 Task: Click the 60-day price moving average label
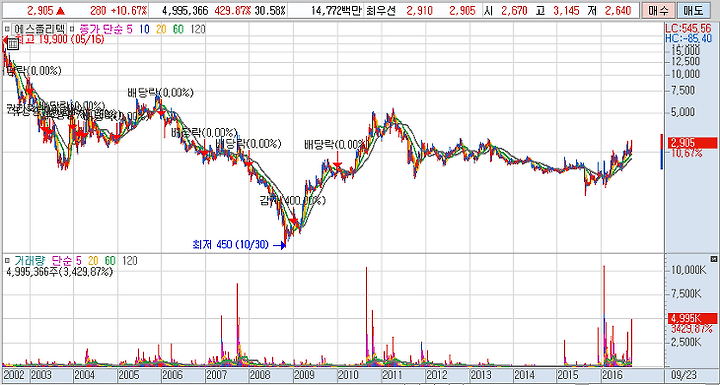(178, 29)
